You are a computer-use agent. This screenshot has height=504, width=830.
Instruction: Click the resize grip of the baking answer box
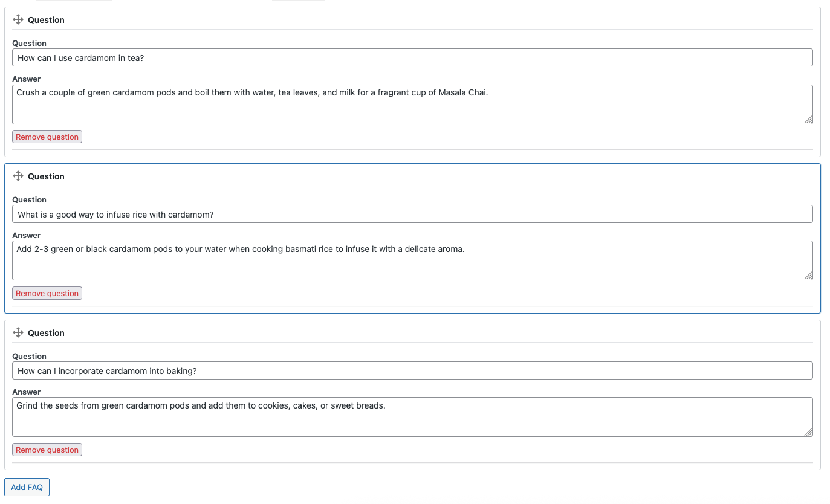pyautogui.click(x=808, y=433)
